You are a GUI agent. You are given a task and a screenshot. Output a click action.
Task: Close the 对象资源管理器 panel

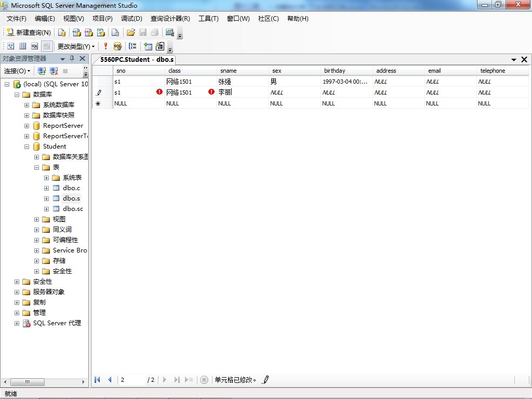pos(82,59)
